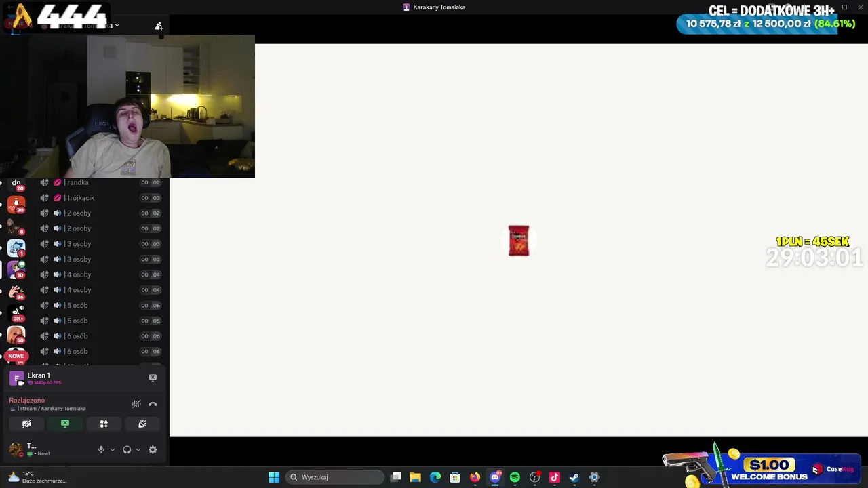Select the blonde avatar server with badge 50
The height and width of the screenshot is (488, 868).
pyautogui.click(x=16, y=335)
